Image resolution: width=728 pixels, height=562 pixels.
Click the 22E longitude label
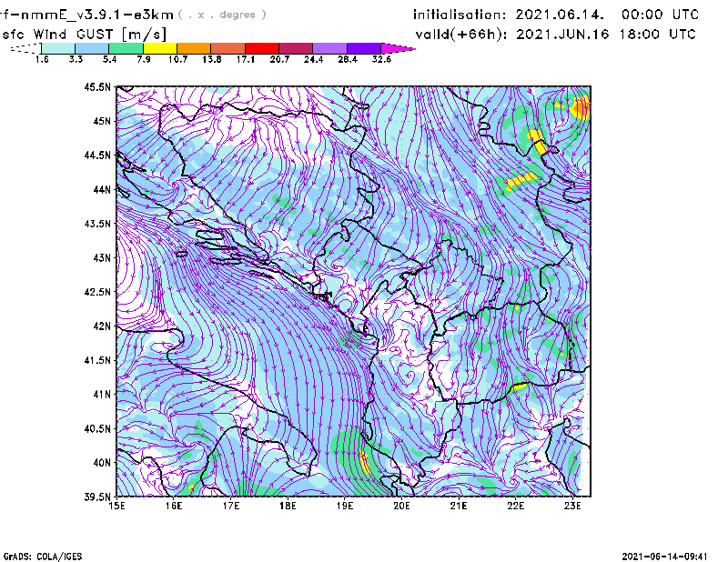(516, 506)
